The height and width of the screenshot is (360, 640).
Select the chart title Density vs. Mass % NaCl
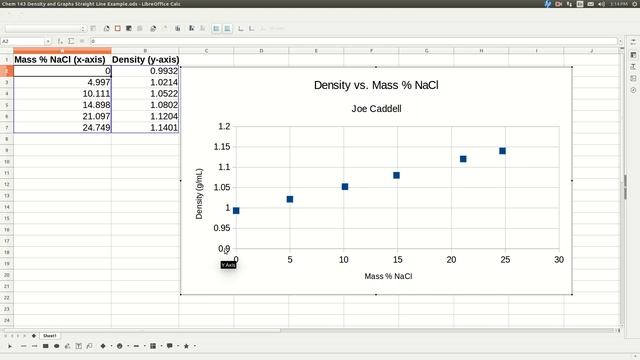[x=376, y=85]
